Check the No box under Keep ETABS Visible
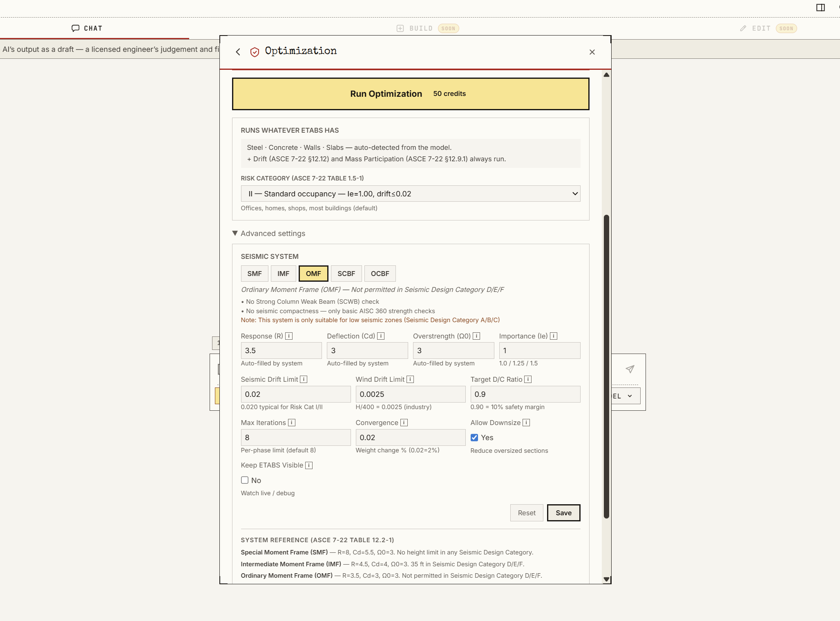The height and width of the screenshot is (621, 840). 245,480
